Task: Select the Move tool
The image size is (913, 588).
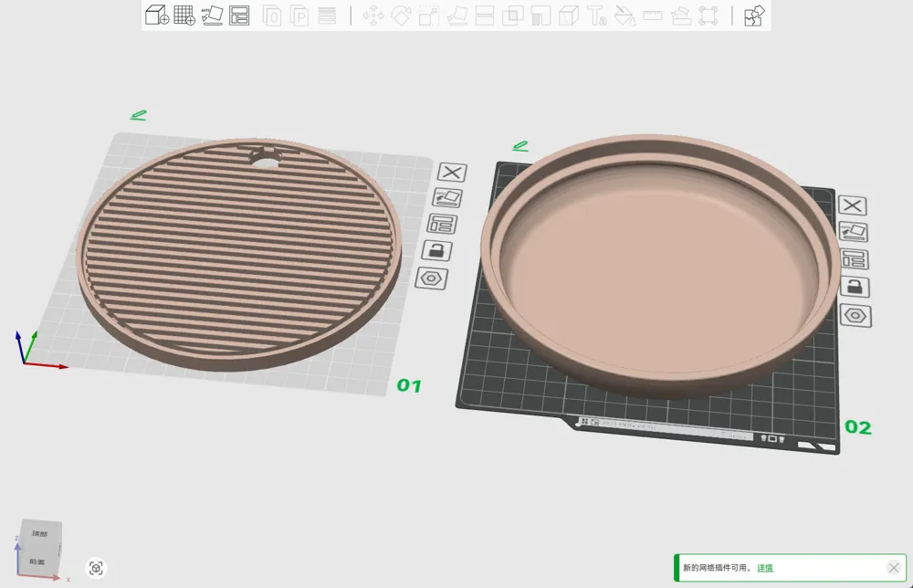Action: point(373,16)
